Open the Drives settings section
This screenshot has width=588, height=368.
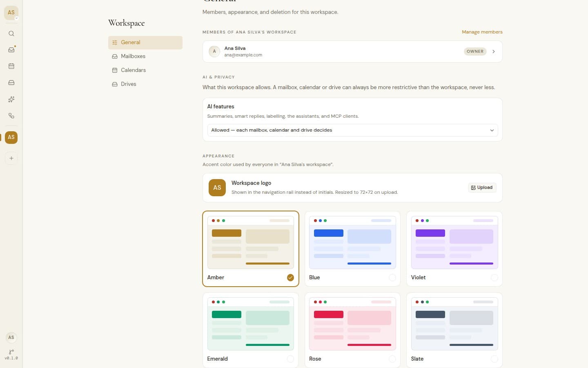[x=145, y=84]
